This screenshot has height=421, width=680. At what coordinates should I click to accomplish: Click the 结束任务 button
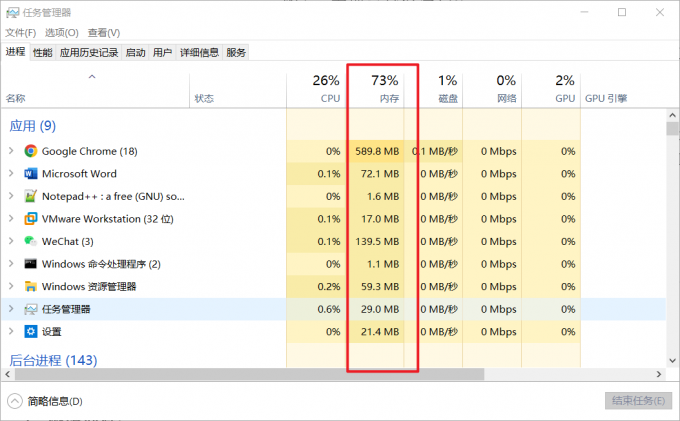point(638,401)
